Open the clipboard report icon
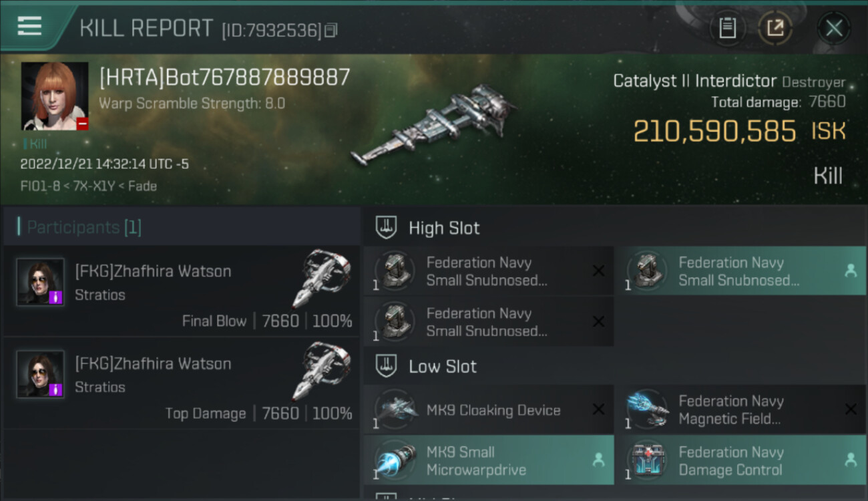The width and height of the screenshot is (868, 501). pos(727,28)
